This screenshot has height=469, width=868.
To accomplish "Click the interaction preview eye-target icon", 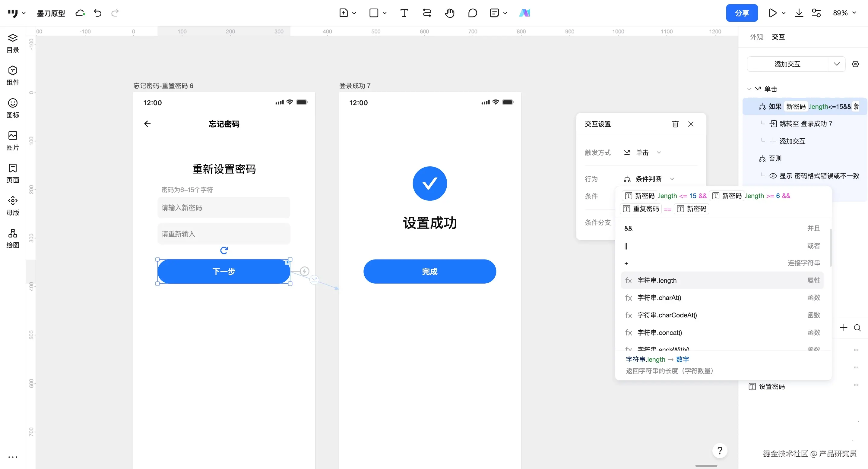I will click(x=856, y=64).
